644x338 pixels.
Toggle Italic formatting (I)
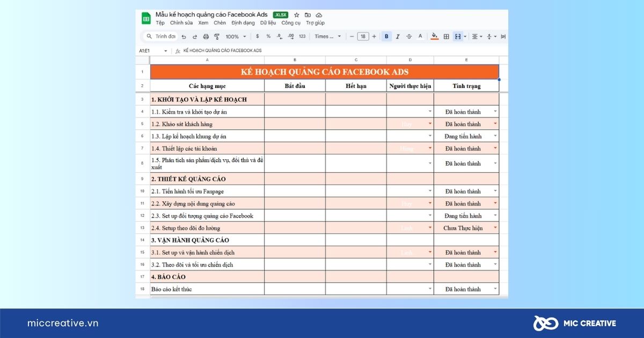[398, 36]
